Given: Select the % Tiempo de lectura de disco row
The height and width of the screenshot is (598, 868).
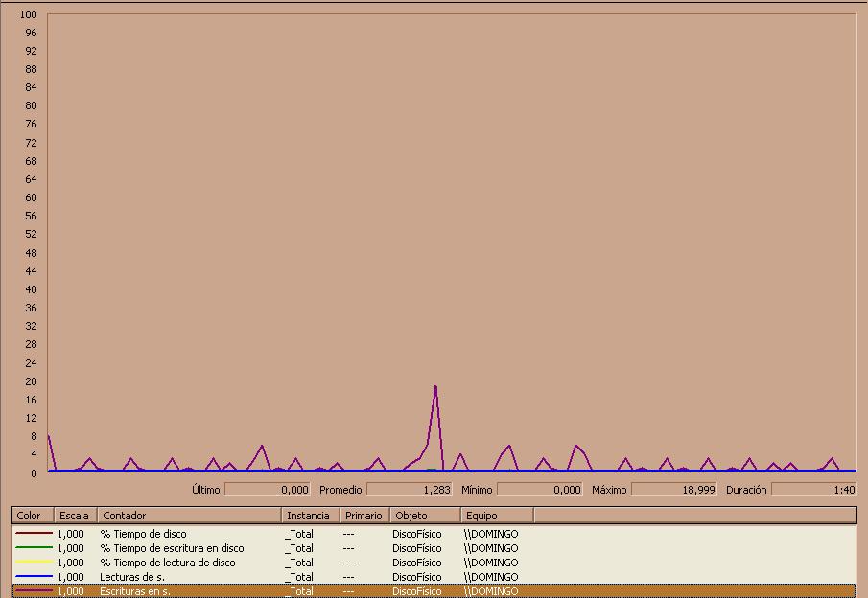Looking at the screenshot, I should (x=434, y=563).
